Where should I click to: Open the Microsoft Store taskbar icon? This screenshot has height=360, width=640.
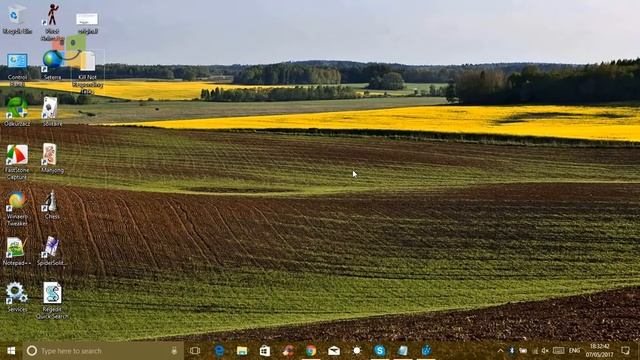[x=265, y=351]
